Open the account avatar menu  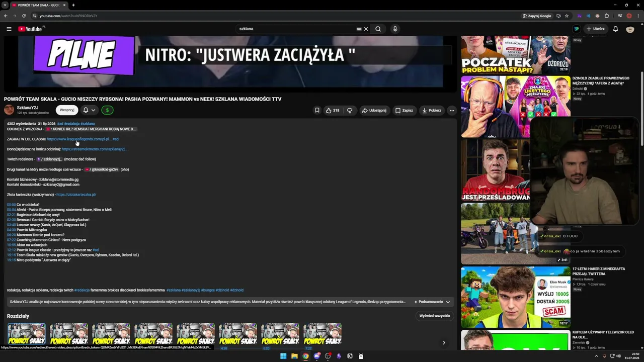[630, 29]
